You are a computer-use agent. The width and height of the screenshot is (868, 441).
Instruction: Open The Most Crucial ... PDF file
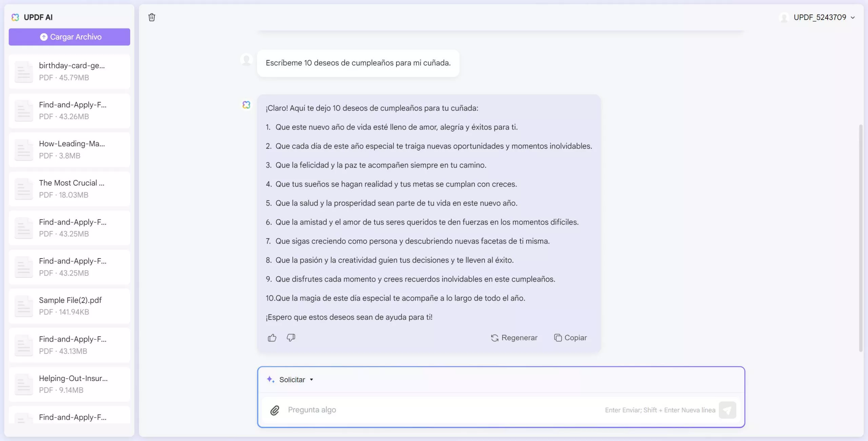point(70,189)
